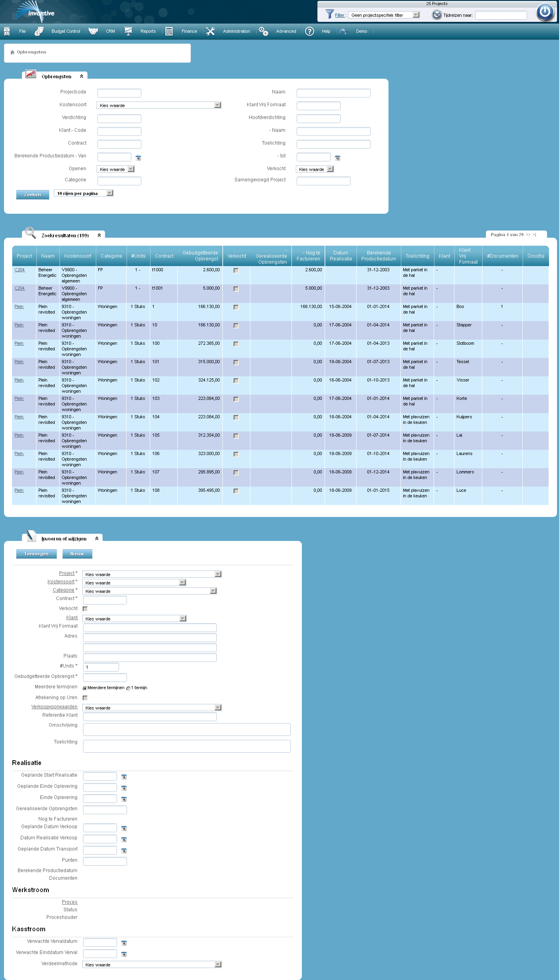Click the Opbrengsten chart panel icon

coord(31,74)
